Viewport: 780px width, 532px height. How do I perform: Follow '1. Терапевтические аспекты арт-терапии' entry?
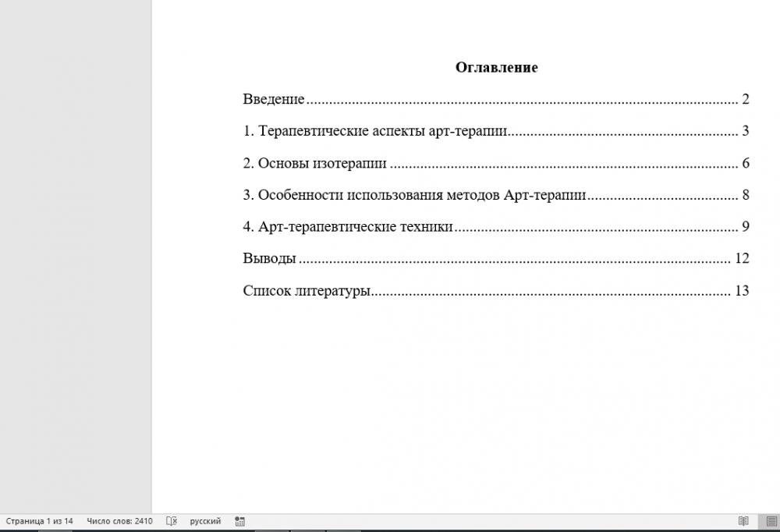click(x=375, y=131)
